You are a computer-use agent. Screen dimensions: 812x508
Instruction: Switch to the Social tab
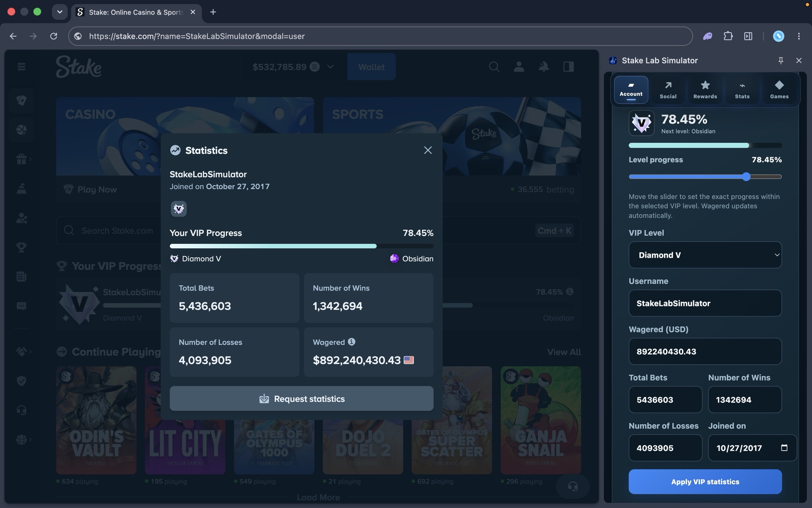tap(668, 90)
